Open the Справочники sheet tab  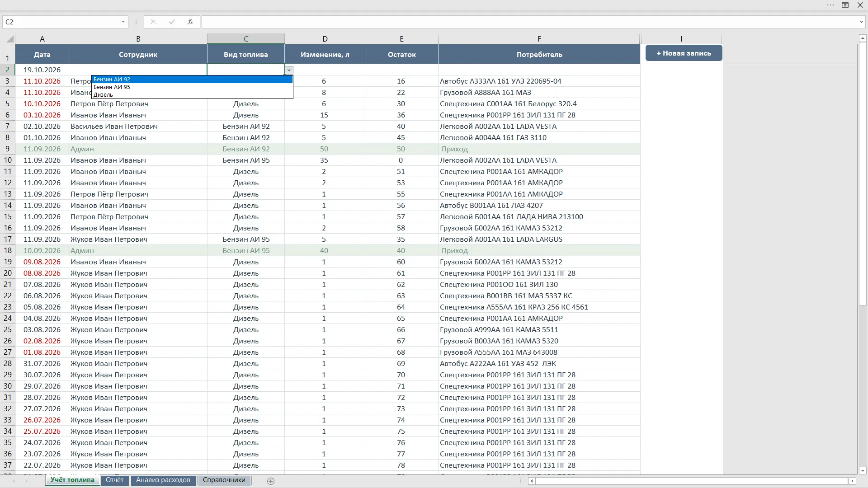[x=224, y=480]
